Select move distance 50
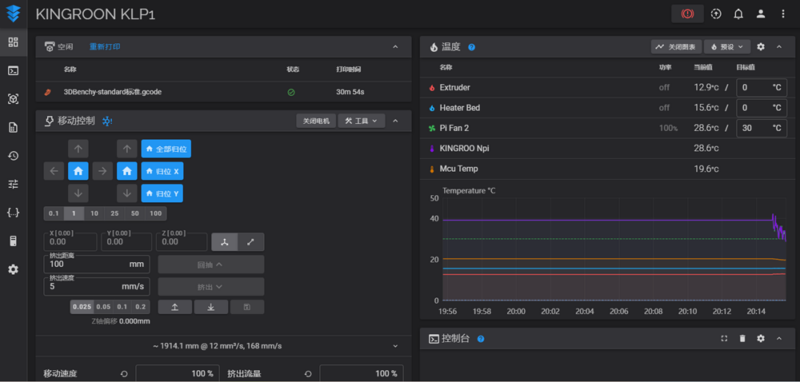The image size is (800, 382). [135, 214]
